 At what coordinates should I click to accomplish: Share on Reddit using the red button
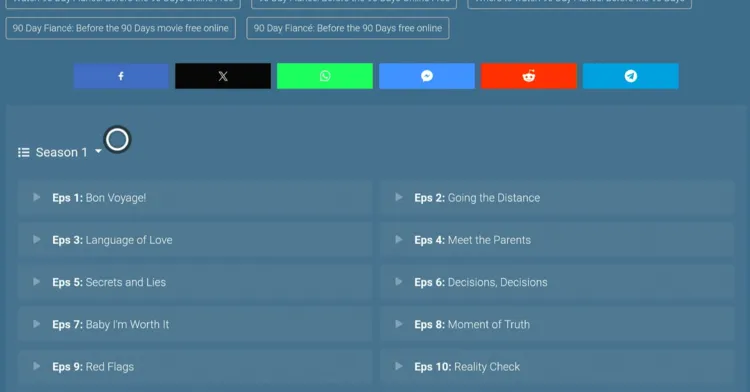529,76
